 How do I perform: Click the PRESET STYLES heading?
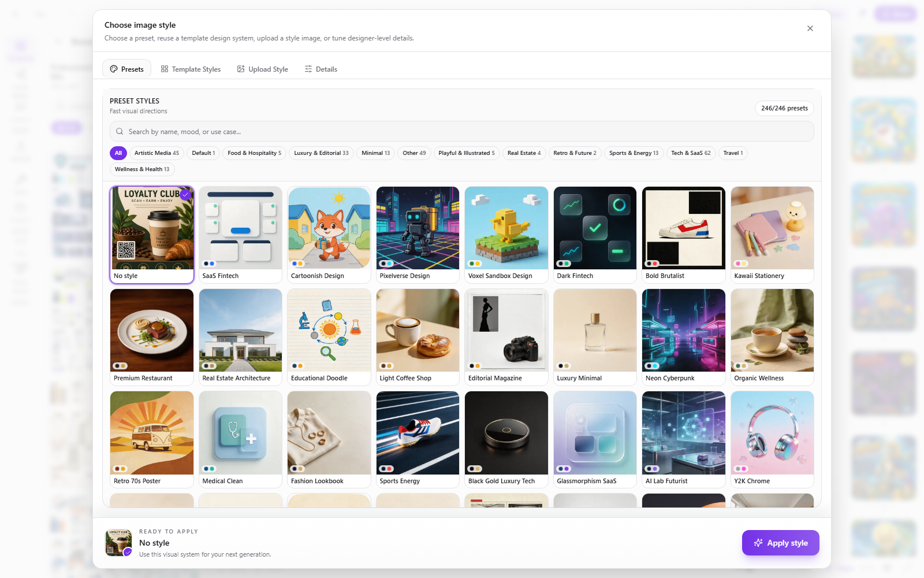(135, 101)
